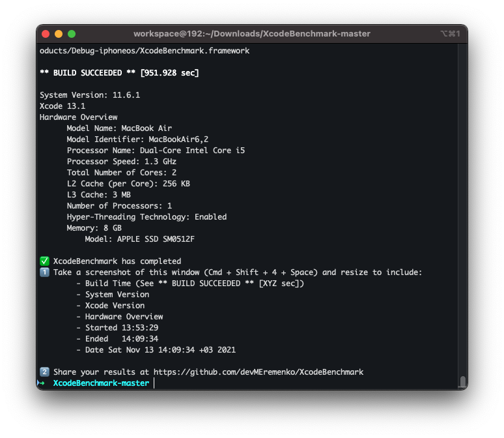
Task: Click the System Version: 11.6.1 line
Action: tap(90, 95)
